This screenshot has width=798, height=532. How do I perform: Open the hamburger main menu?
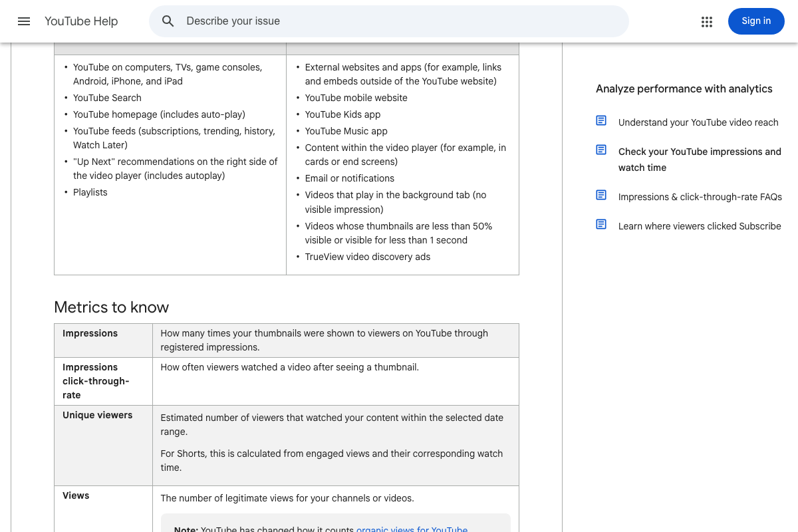pos(24,21)
